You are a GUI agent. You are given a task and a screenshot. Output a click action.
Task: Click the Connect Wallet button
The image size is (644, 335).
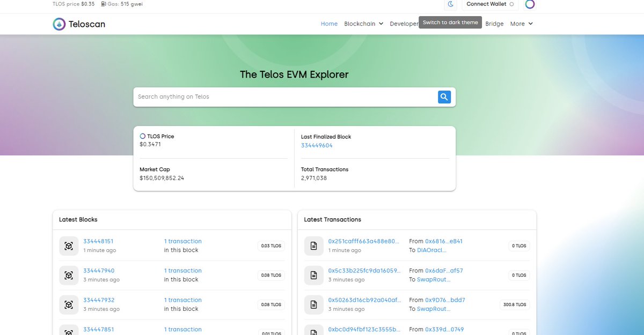(490, 4)
